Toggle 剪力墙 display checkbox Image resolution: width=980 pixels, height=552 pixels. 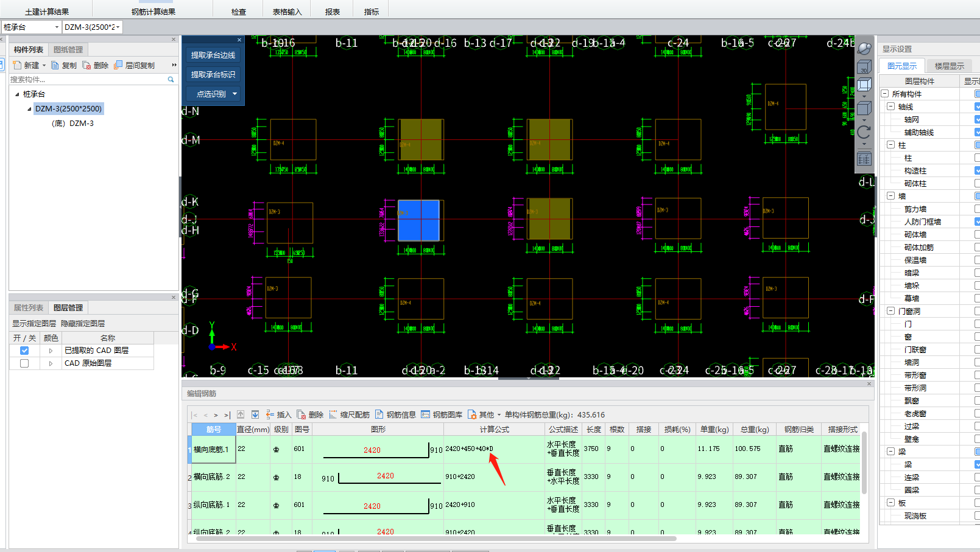point(977,209)
